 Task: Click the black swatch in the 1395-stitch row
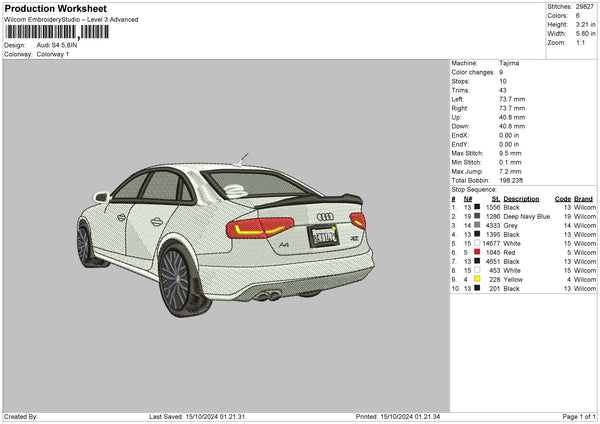(x=477, y=234)
